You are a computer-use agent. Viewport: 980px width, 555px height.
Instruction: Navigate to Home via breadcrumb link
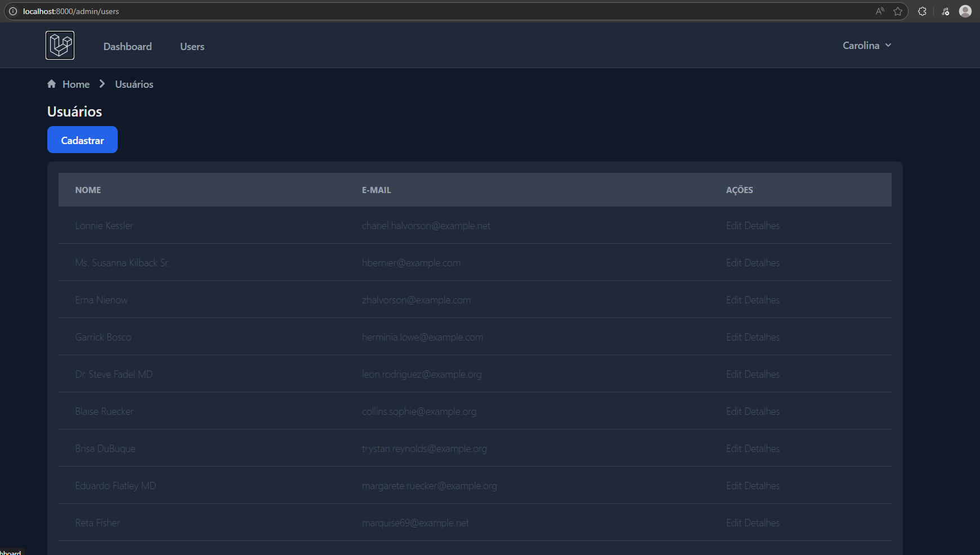coord(76,83)
